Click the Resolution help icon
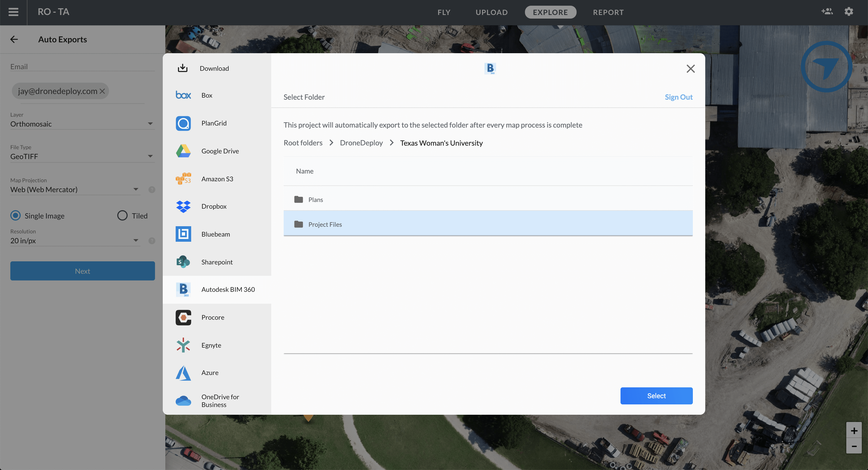Image resolution: width=868 pixels, height=470 pixels. pos(152,241)
